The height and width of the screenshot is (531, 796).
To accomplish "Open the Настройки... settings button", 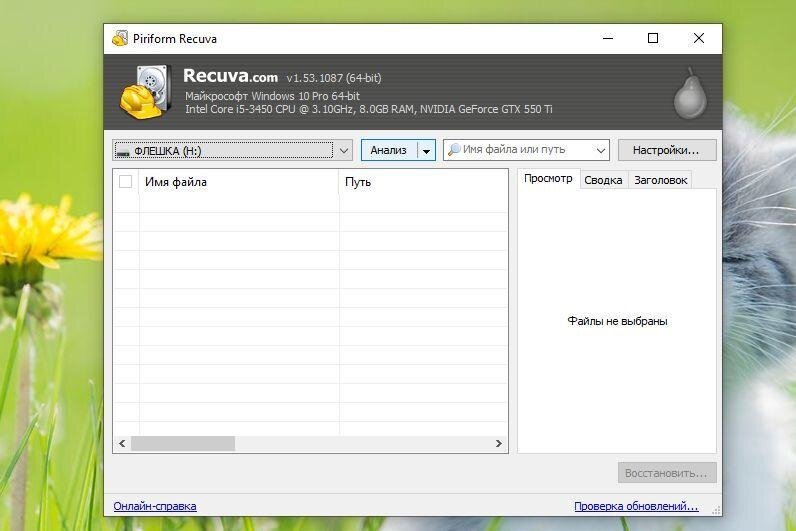I will click(667, 150).
